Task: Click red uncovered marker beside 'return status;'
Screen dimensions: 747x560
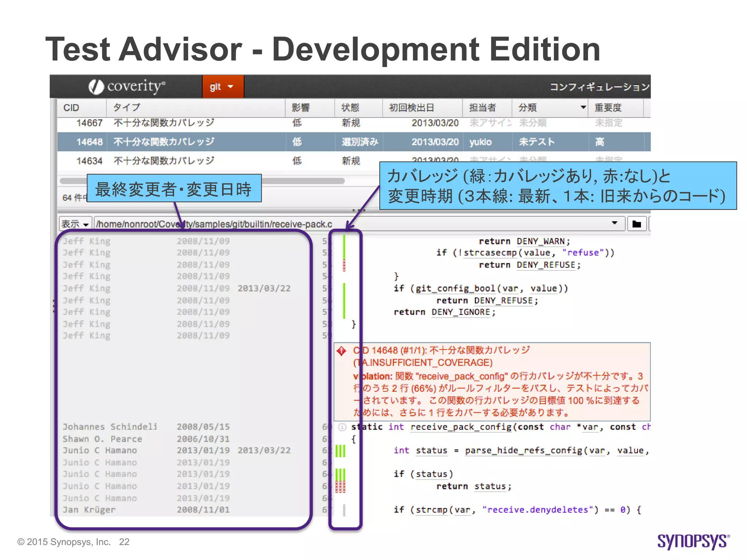Action: click(340, 486)
